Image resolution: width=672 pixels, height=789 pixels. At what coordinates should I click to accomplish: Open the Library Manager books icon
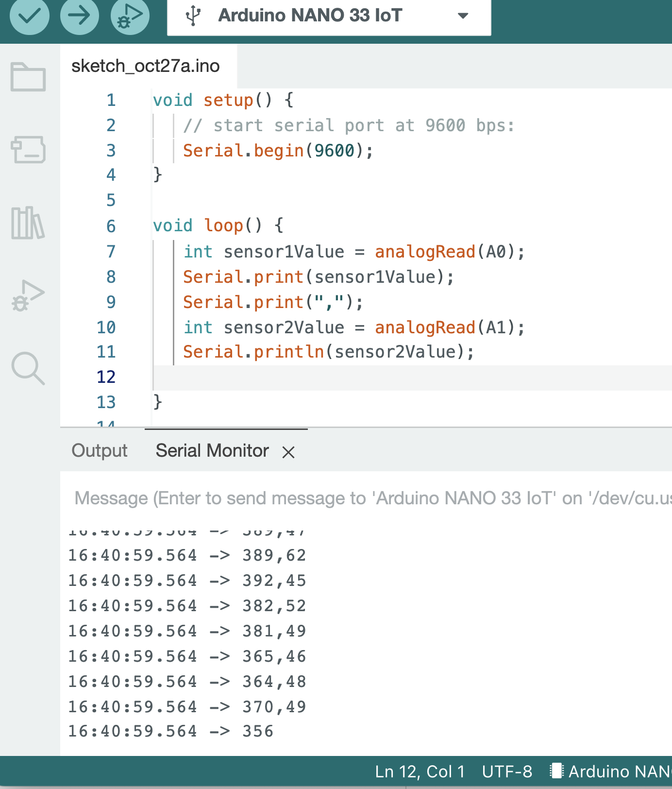pos(28,223)
